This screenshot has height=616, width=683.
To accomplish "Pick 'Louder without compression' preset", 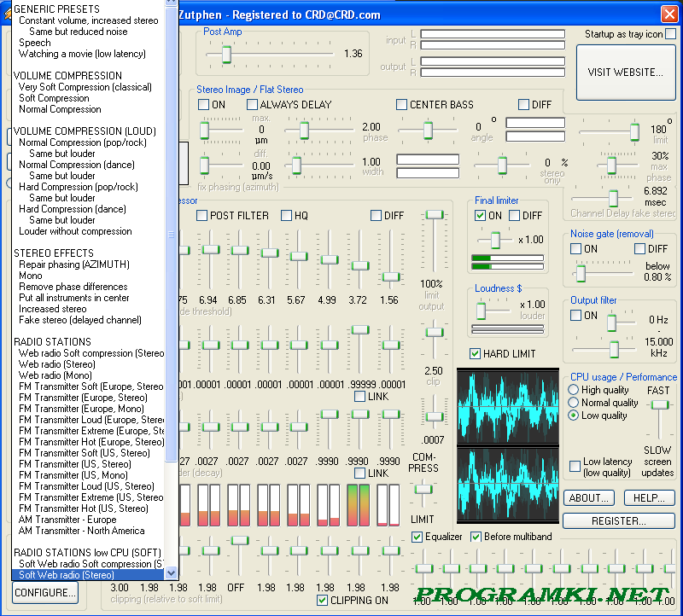I will (x=75, y=231).
